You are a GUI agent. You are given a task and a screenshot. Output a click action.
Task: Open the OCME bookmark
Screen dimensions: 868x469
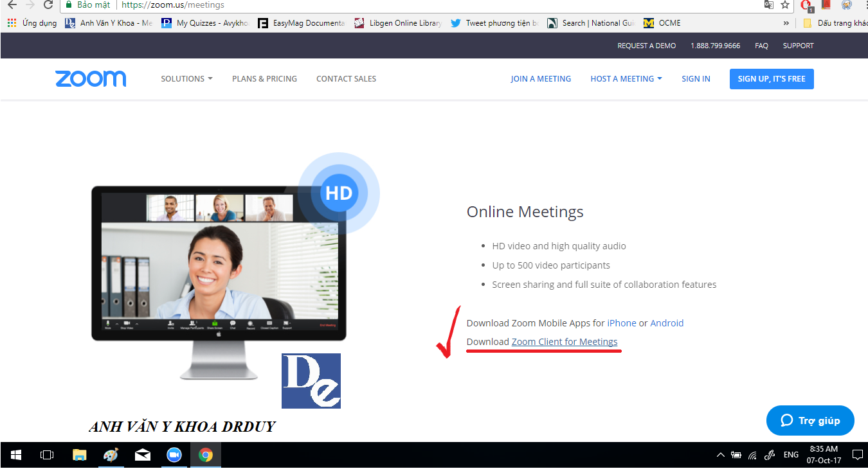tap(662, 23)
